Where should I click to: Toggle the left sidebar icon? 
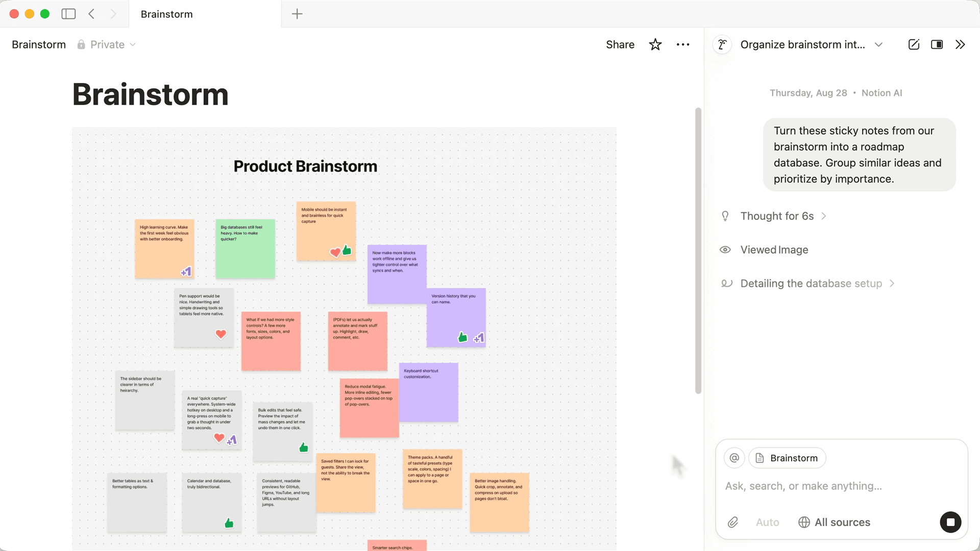point(68,14)
